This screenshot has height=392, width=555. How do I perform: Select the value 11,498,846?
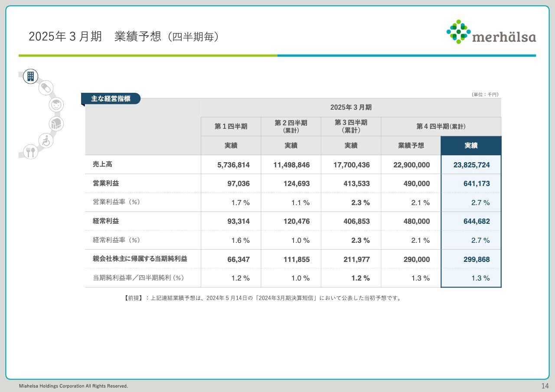(291, 165)
